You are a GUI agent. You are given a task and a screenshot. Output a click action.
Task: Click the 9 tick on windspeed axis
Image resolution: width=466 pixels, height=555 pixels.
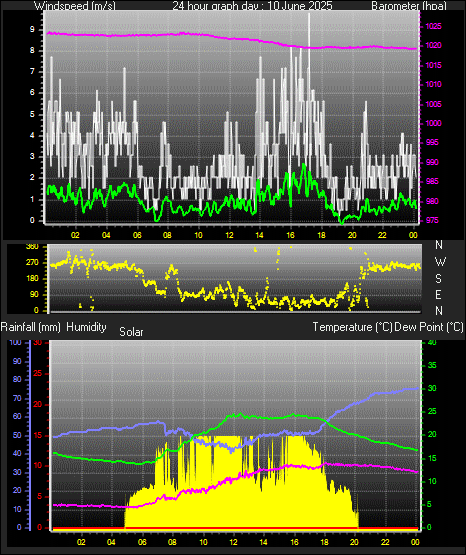[x=32, y=30]
